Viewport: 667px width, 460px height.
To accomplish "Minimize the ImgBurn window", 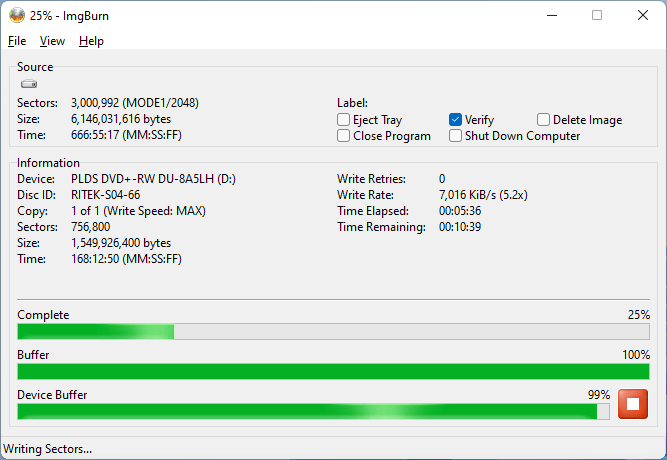I will tap(550, 15).
